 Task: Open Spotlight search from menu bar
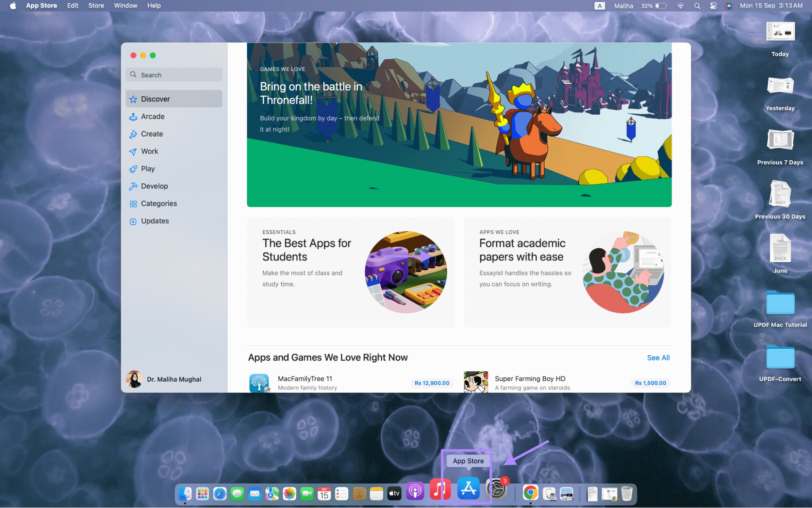[697, 6]
